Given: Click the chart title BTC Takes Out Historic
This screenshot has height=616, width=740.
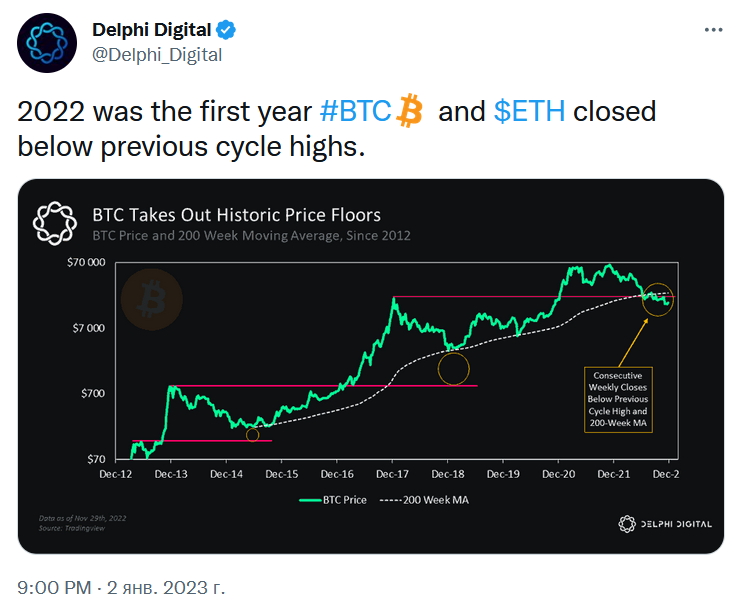Looking at the screenshot, I should click(236, 215).
